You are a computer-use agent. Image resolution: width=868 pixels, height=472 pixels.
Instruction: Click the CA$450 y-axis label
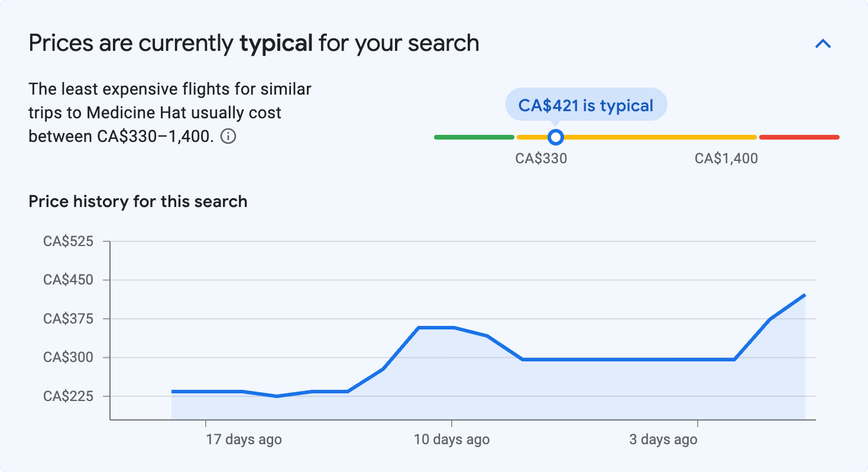click(x=68, y=280)
